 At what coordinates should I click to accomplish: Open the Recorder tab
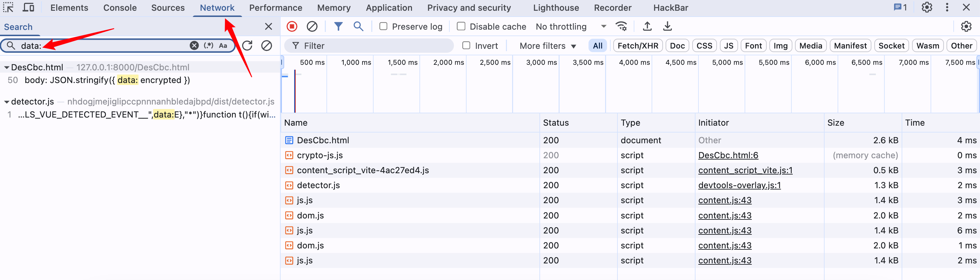click(613, 7)
